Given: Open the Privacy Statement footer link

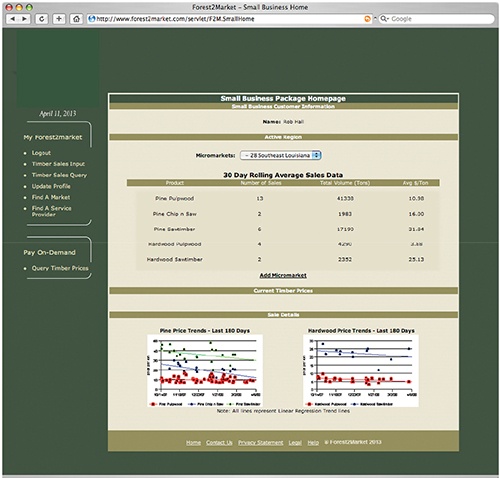Looking at the screenshot, I should click(x=260, y=442).
